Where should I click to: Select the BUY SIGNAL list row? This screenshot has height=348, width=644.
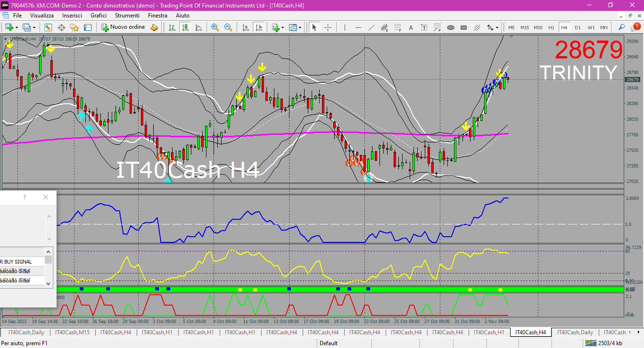(x=22, y=262)
